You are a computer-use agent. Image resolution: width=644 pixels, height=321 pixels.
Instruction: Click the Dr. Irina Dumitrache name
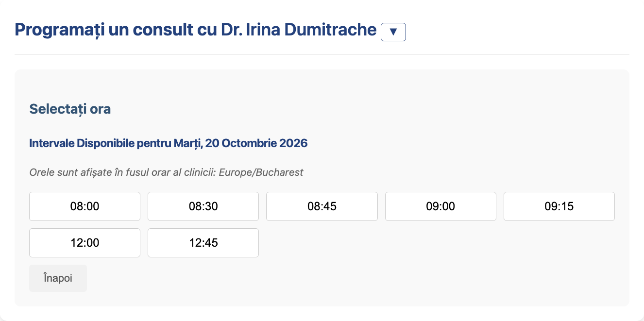(x=299, y=30)
